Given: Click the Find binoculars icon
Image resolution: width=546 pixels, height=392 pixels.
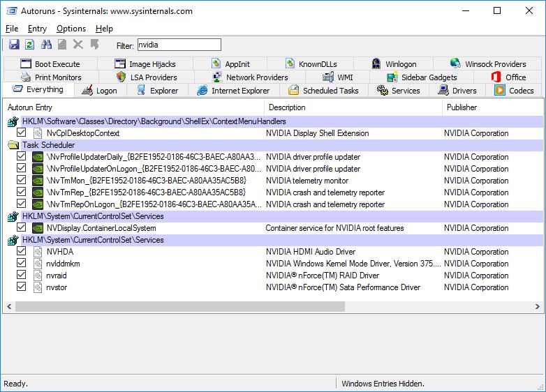Looking at the screenshot, I should tap(46, 45).
